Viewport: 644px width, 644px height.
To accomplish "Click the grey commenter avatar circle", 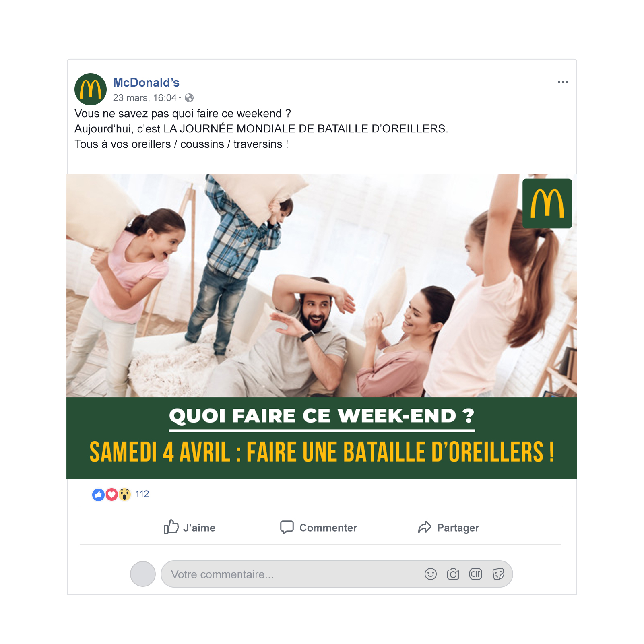I will pyautogui.click(x=143, y=574).
